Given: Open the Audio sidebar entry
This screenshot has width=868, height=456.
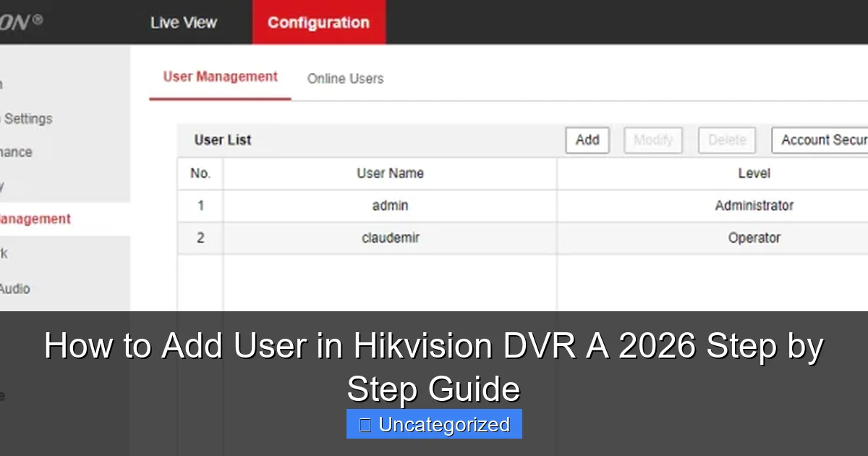Looking at the screenshot, I should pyautogui.click(x=15, y=288).
